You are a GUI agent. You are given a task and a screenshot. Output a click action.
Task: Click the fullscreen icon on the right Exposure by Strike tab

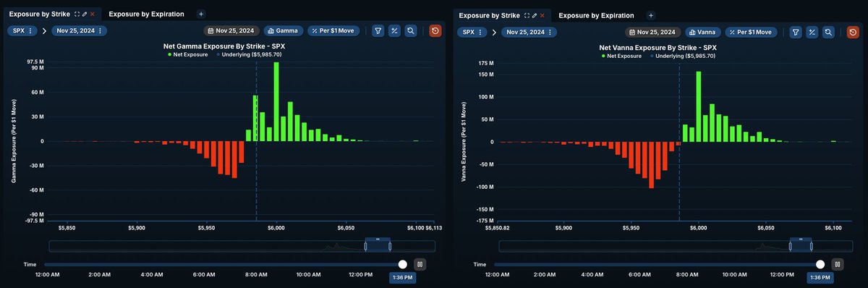click(x=527, y=15)
